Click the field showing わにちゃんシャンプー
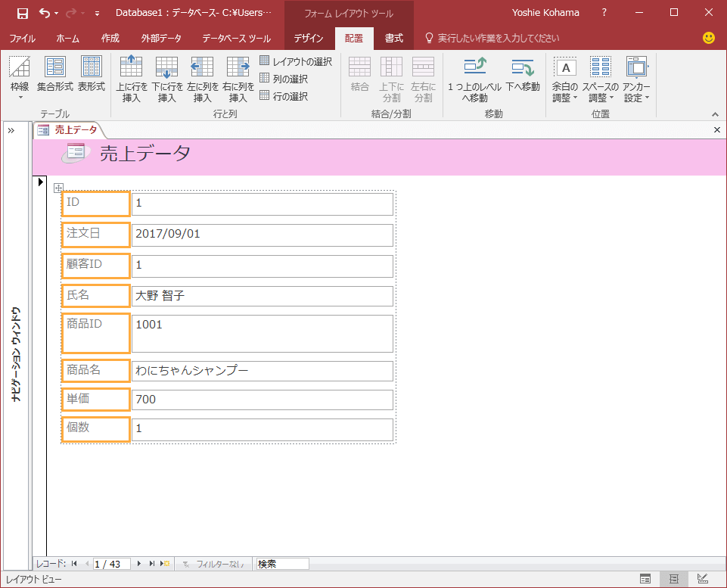Viewport: 727px width, 588px height. pyautogui.click(x=263, y=371)
